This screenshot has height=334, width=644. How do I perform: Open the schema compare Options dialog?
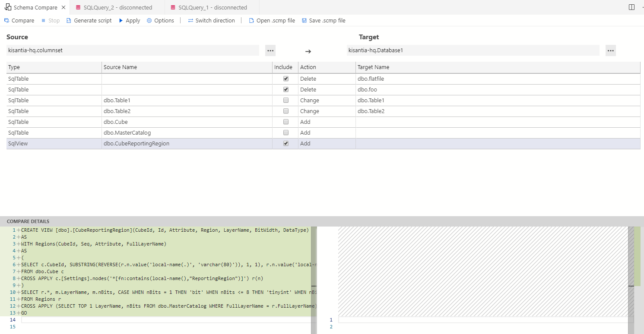160,20
